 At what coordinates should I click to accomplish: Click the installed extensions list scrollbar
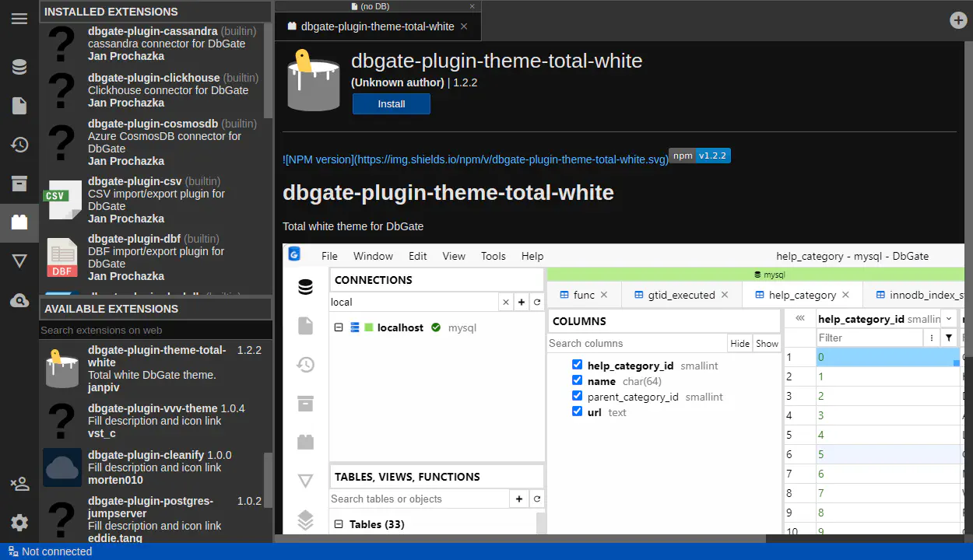(269, 72)
